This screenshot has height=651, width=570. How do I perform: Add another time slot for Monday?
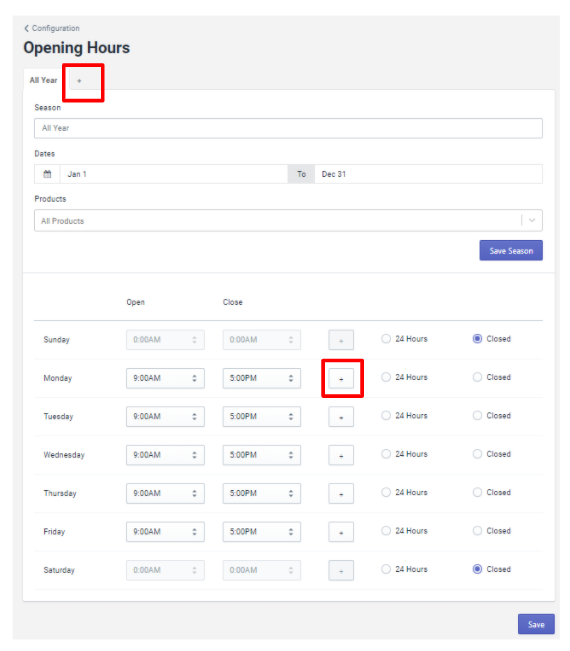coord(341,379)
